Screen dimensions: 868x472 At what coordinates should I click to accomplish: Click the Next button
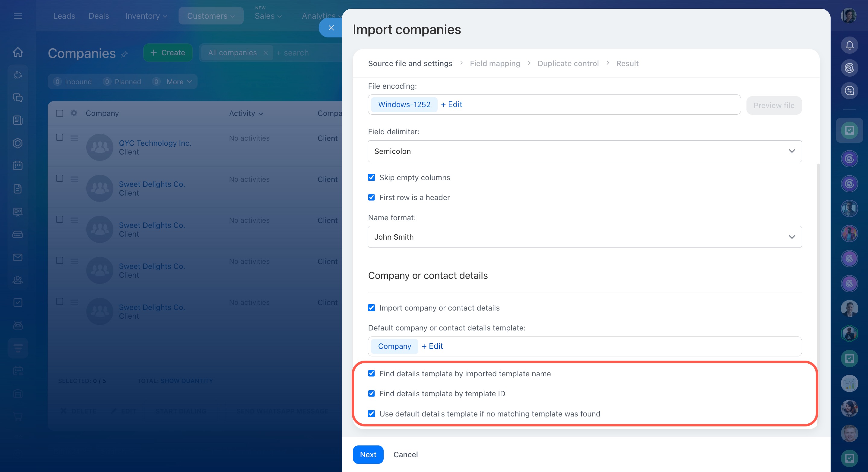click(x=368, y=454)
